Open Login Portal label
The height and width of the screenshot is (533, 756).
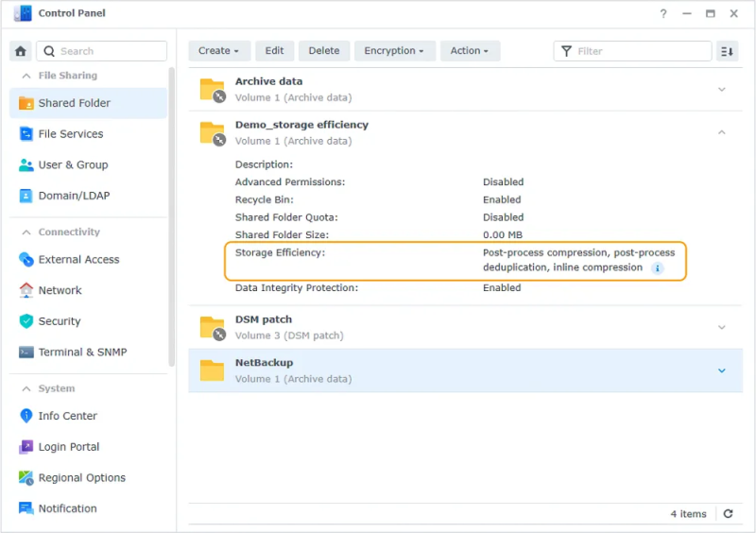click(x=69, y=447)
